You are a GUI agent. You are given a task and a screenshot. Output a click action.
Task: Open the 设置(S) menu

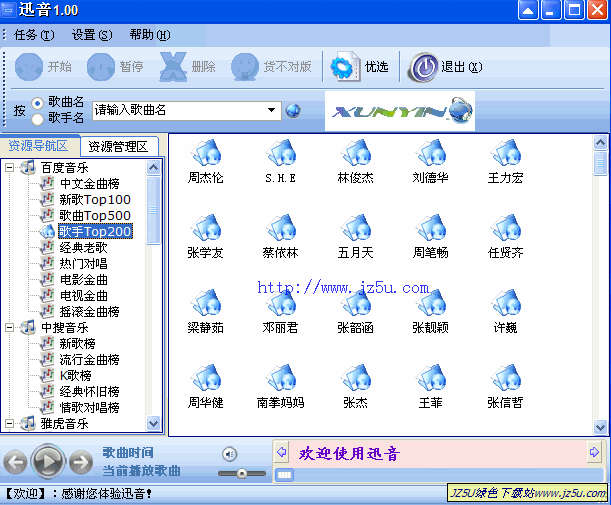pyautogui.click(x=92, y=35)
